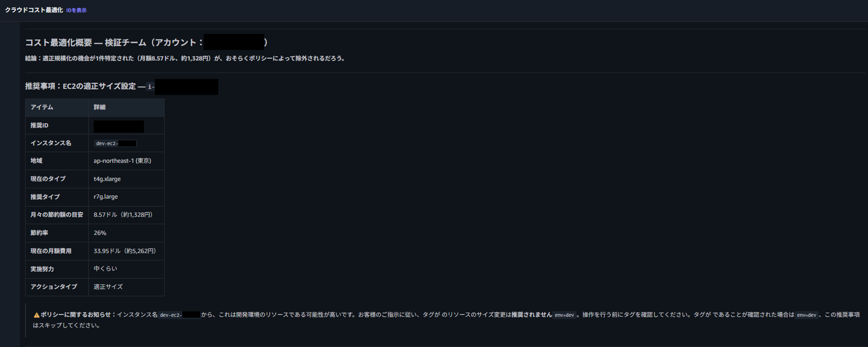The height and width of the screenshot is (347, 868).
Task: Select the 'コスト最適化概要 — 検証チーム' heading
Action: (x=86, y=42)
